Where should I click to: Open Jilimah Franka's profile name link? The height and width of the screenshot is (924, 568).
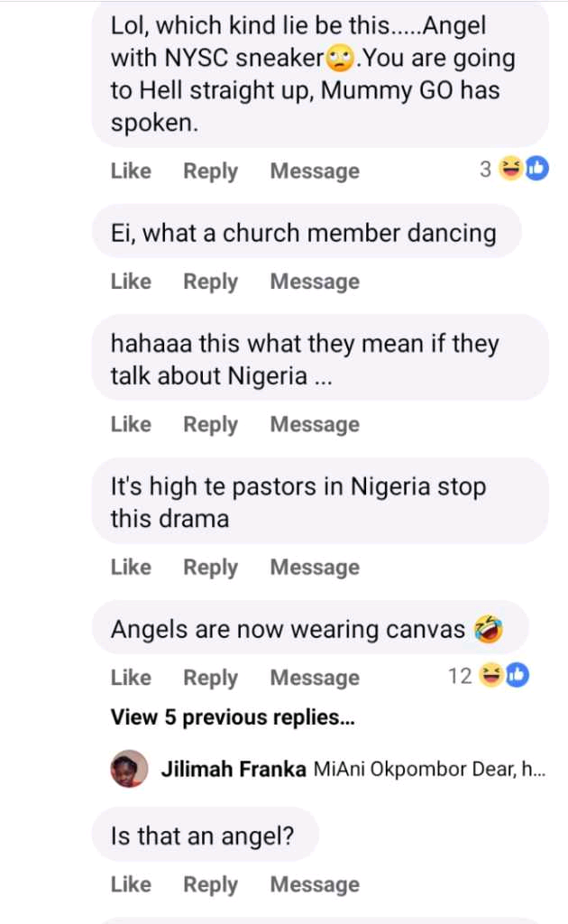click(234, 770)
